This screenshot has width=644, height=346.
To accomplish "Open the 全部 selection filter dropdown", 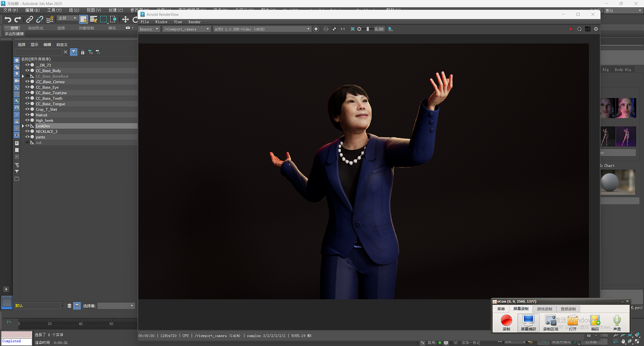I will pos(67,18).
